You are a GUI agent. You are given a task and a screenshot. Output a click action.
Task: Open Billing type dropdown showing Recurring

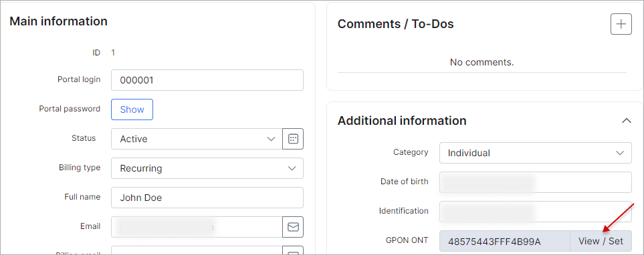click(x=207, y=168)
